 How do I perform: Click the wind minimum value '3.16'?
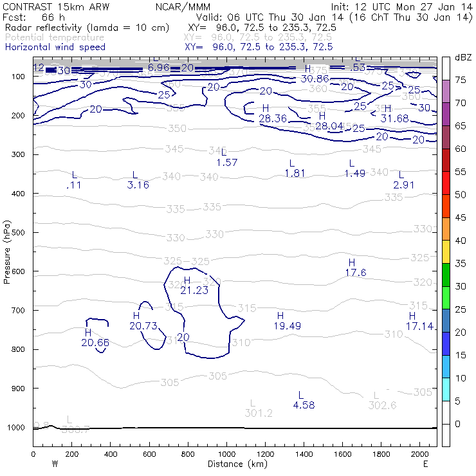coord(138,185)
